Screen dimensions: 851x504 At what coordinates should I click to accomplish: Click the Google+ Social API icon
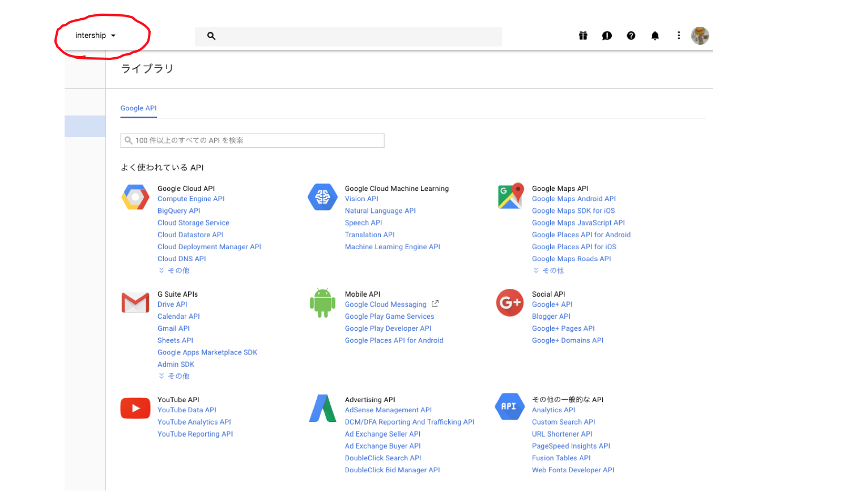pos(510,303)
